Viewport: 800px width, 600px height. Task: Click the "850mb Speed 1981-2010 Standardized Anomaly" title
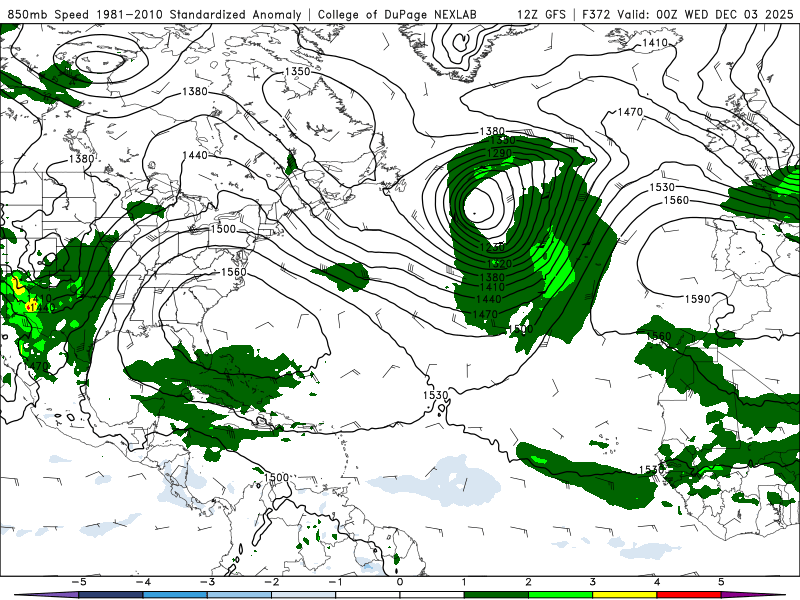154,14
